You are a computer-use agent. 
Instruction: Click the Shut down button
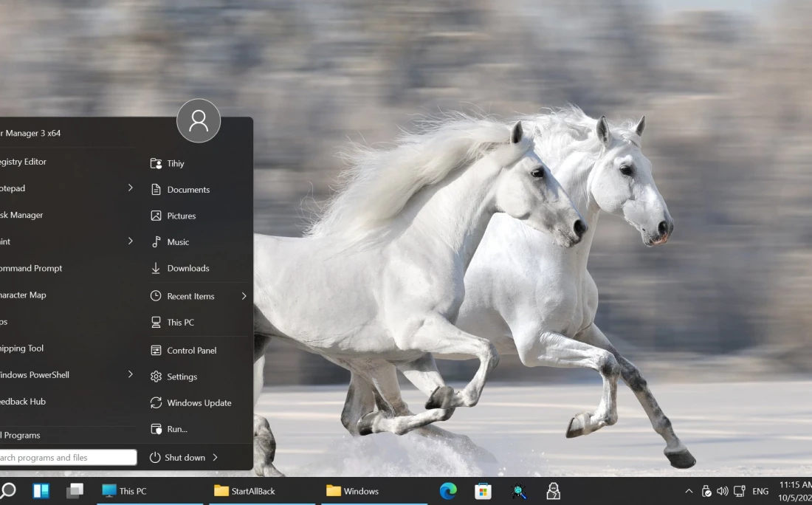coord(178,458)
